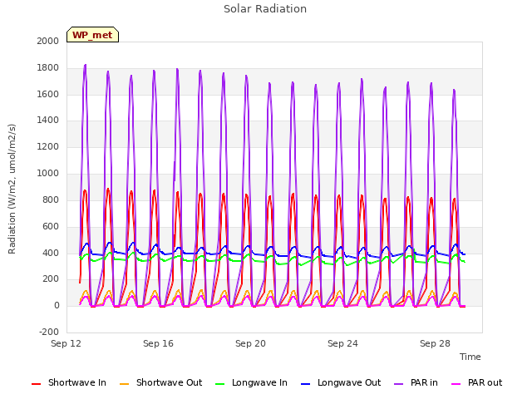This screenshot has width=532, height=399.
Task: Click the 1400 y-axis tick label
Action: 48,120
